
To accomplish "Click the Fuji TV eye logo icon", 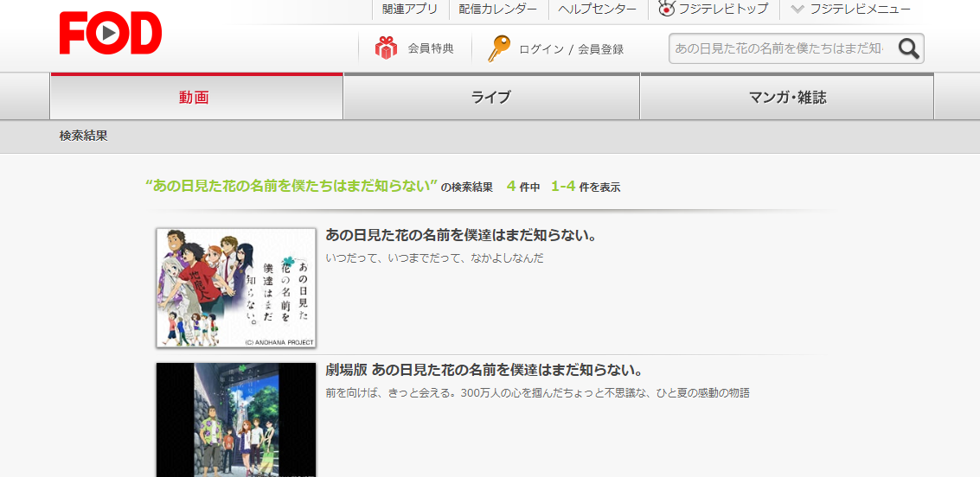I will pos(667,9).
